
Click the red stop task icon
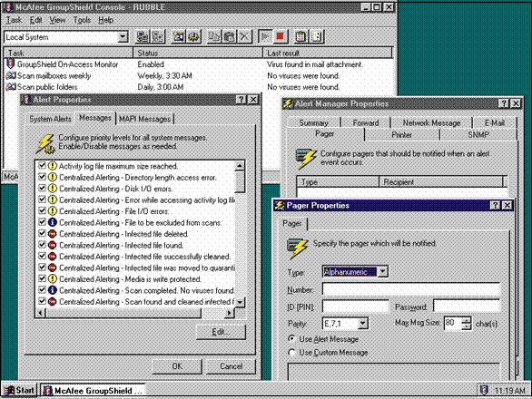[281, 36]
